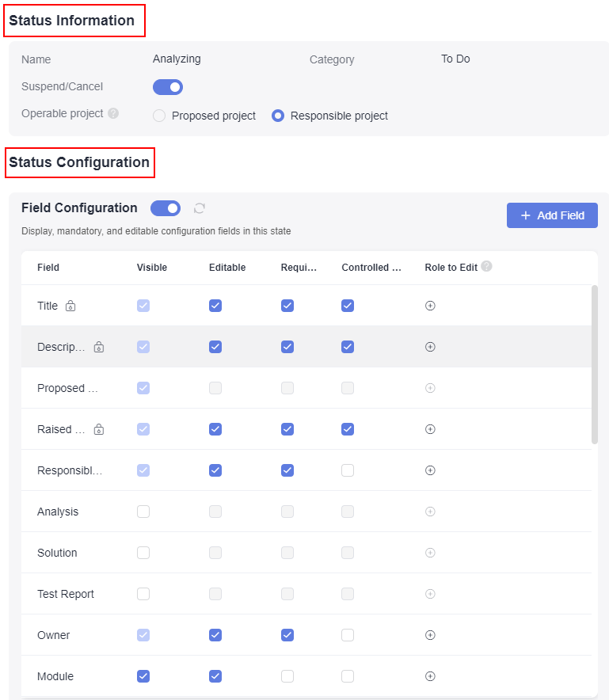
Task: Add an edit role for the Description row
Action: pos(430,347)
